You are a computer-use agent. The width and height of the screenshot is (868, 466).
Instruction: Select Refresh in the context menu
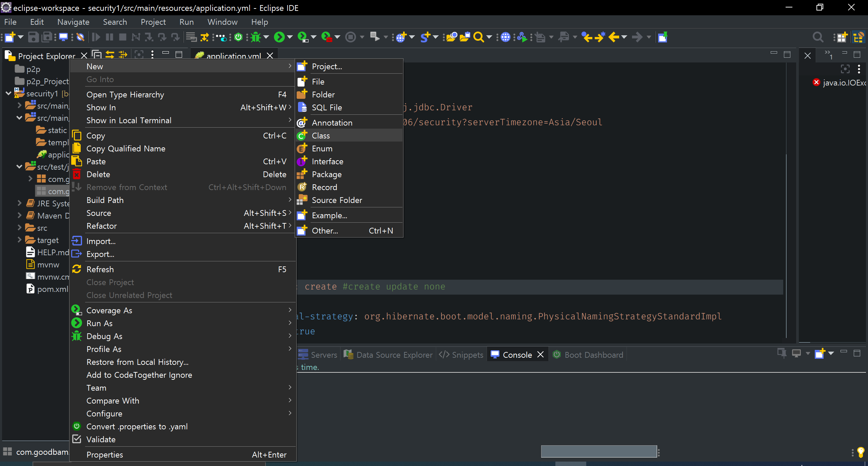(x=100, y=269)
